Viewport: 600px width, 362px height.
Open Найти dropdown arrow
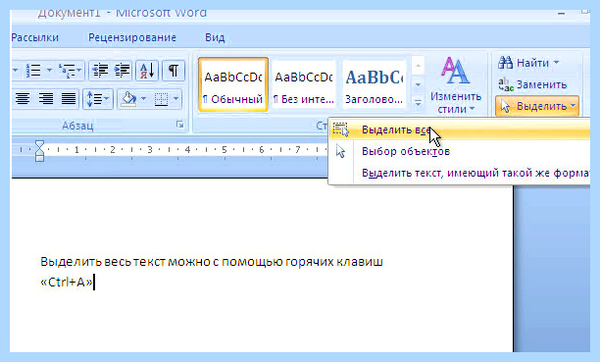click(x=556, y=62)
